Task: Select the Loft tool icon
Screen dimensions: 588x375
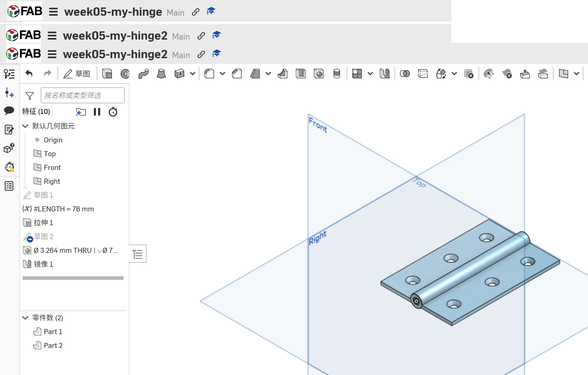Action: point(161,74)
